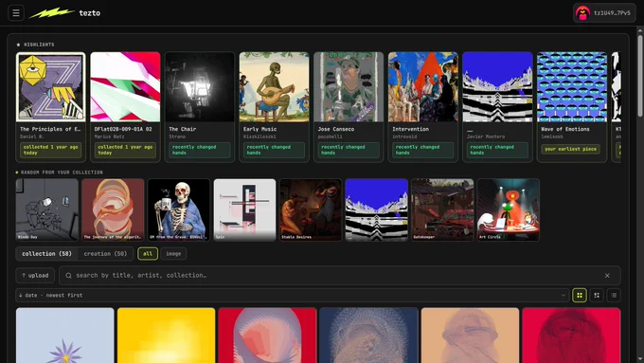Open purple flower artwork in grid
644x363 pixels.
pos(65,336)
